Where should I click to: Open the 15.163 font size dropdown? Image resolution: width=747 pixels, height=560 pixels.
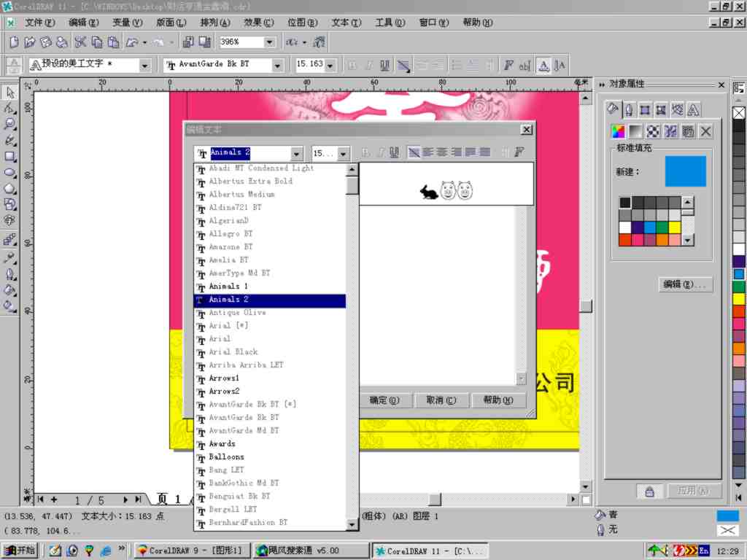[x=330, y=65]
